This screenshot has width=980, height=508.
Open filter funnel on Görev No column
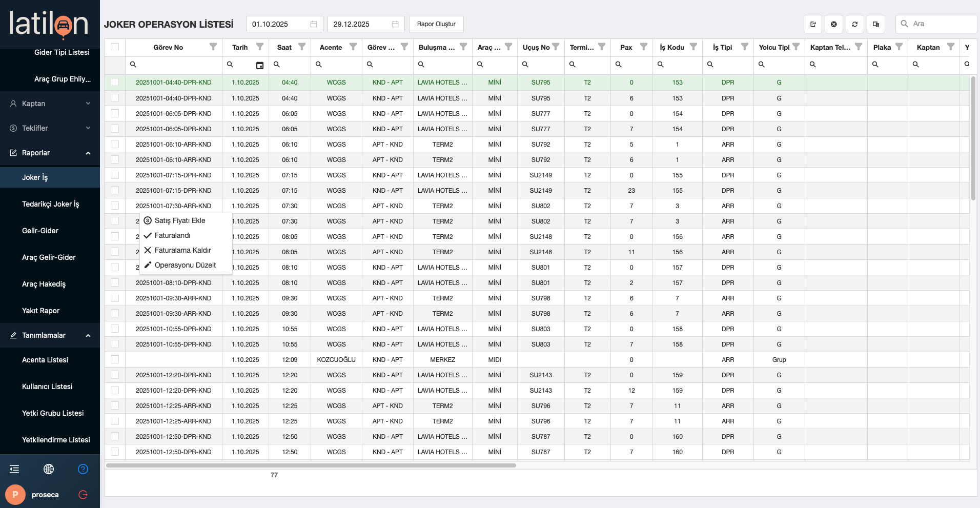coord(213,47)
